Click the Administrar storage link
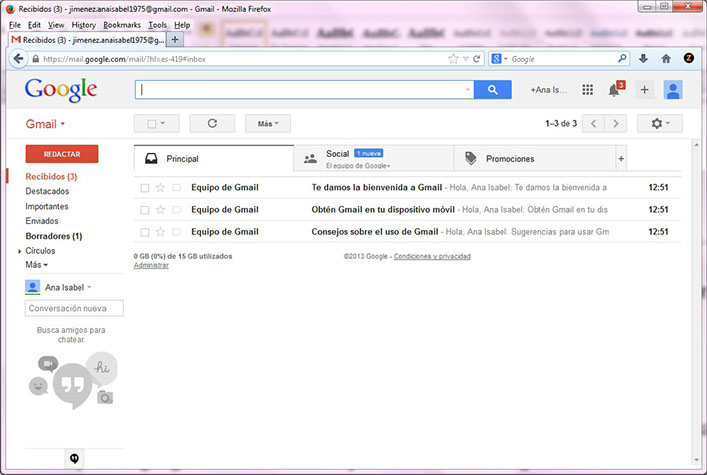Image resolution: width=707 pixels, height=475 pixels. [151, 265]
